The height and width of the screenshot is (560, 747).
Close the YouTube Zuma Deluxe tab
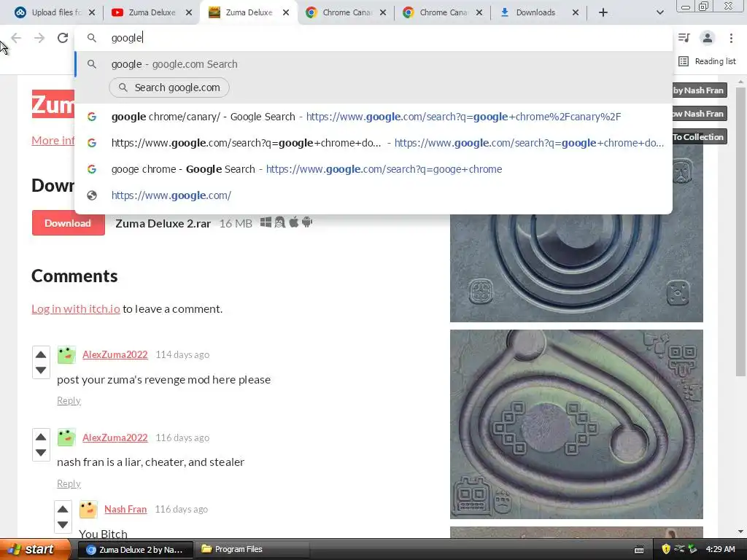189,12
